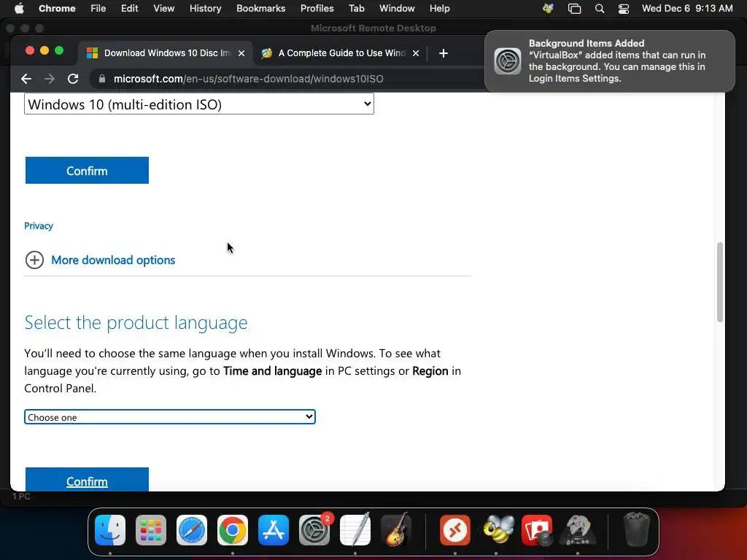Open GarageBand from the Dock

(x=396, y=530)
